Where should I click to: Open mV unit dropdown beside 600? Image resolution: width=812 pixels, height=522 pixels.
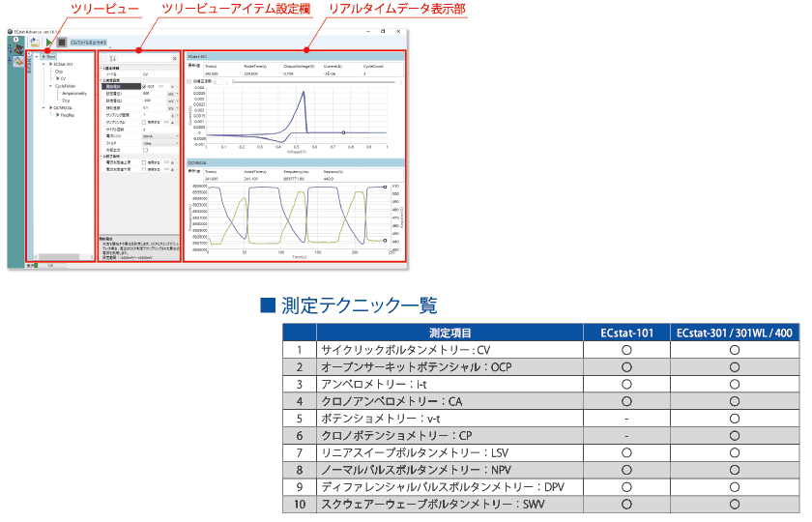click(x=172, y=94)
